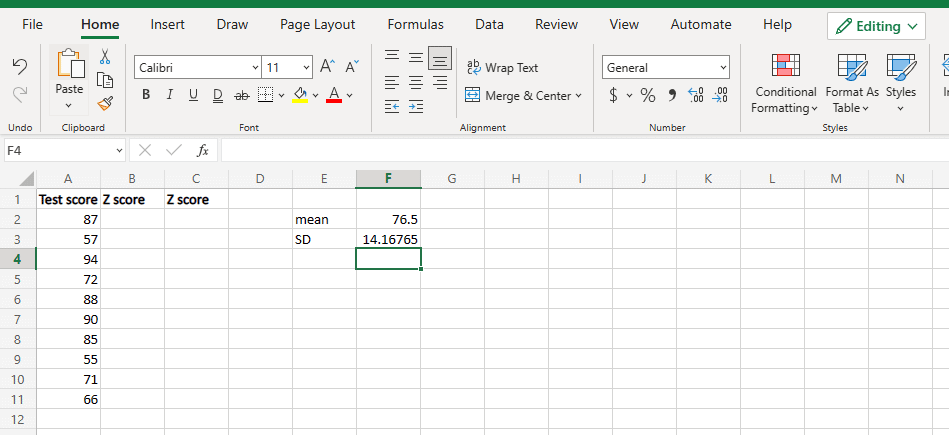Select all cells with corner triangle
949x435 pixels.
click(27, 179)
